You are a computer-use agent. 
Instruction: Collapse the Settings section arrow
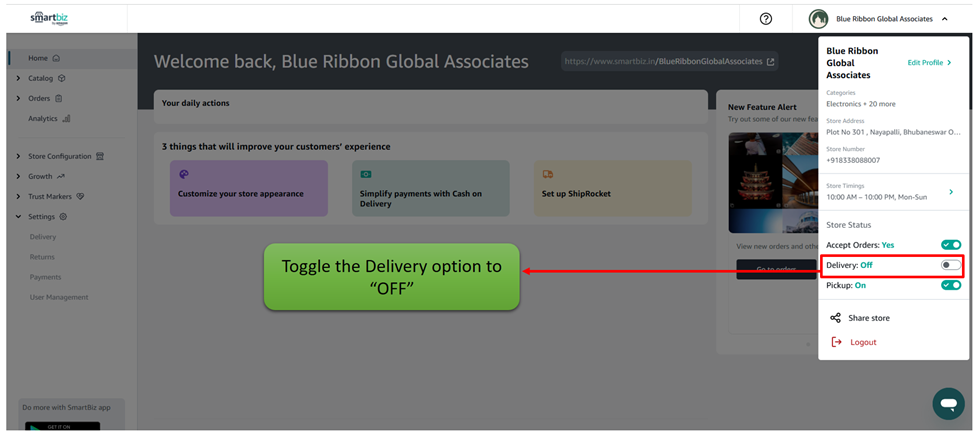[18, 216]
